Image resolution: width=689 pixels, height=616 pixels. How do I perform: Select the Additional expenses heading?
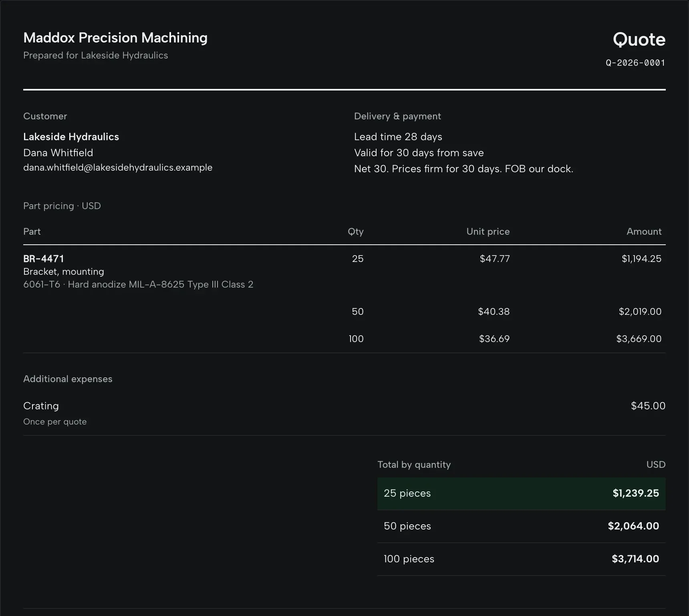click(x=68, y=379)
